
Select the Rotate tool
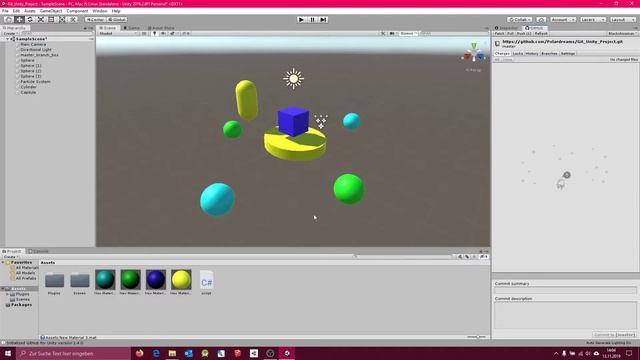pyautogui.click(x=30, y=20)
